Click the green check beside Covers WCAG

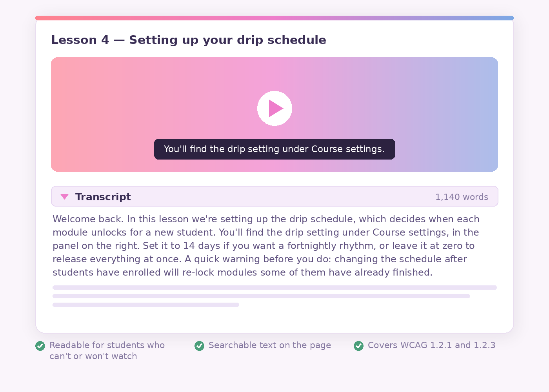[358, 346]
